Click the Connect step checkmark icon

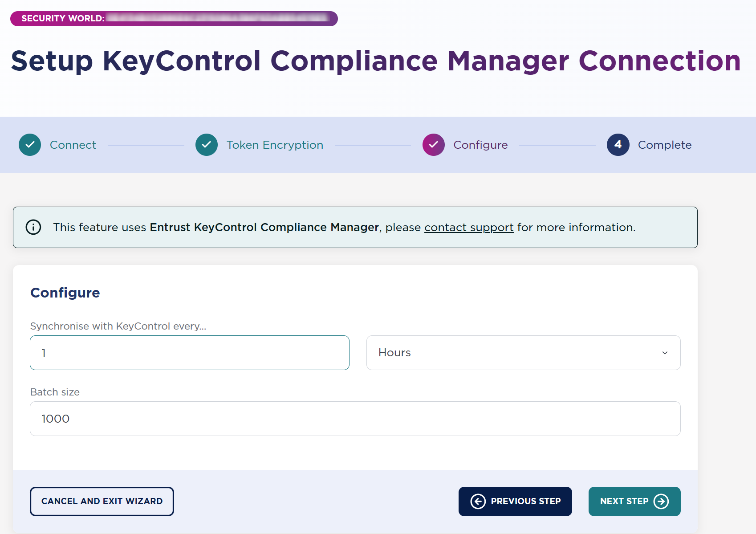click(30, 145)
